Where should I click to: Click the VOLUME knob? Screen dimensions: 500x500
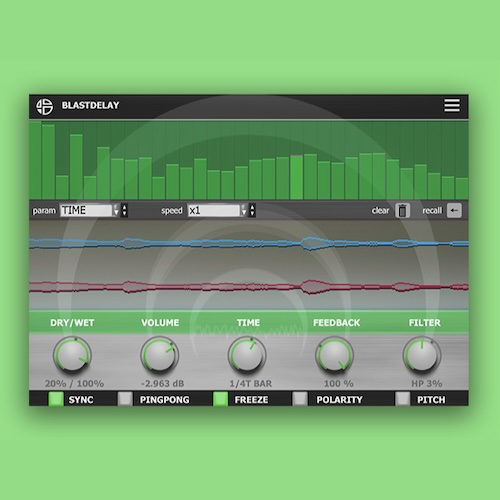[160, 355]
